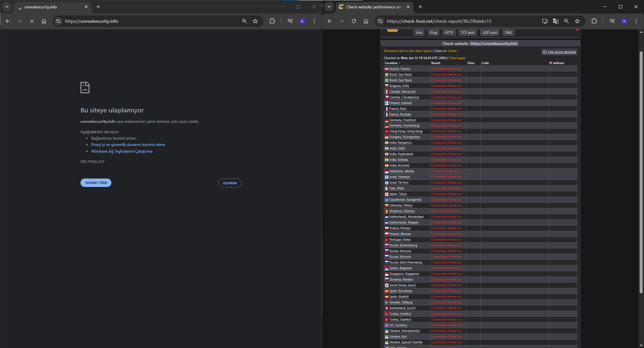
Task: Open the permanent link to this check report
Action: (408, 51)
